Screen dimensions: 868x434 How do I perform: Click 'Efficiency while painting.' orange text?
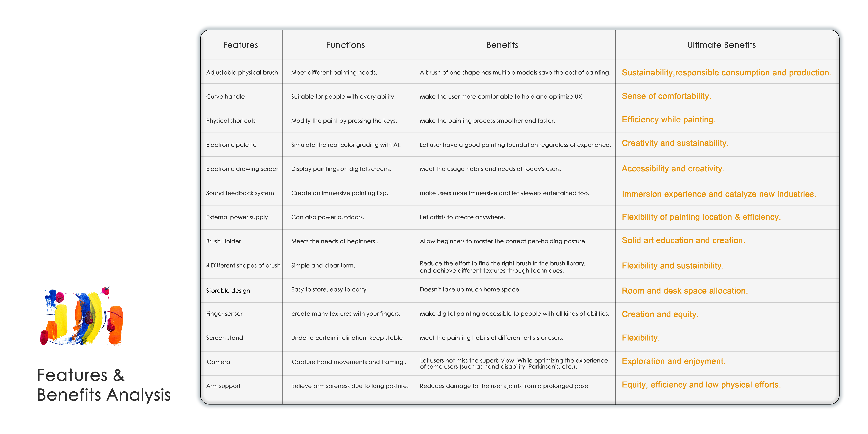668,120
